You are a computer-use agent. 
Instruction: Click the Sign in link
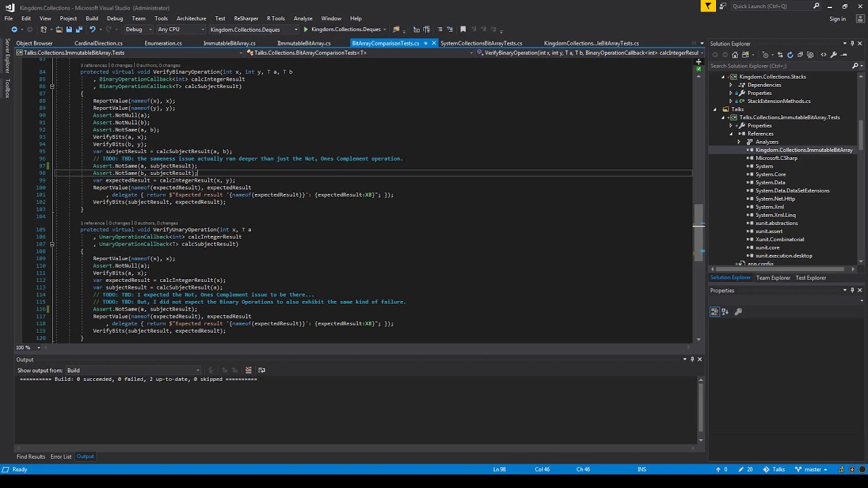click(837, 18)
